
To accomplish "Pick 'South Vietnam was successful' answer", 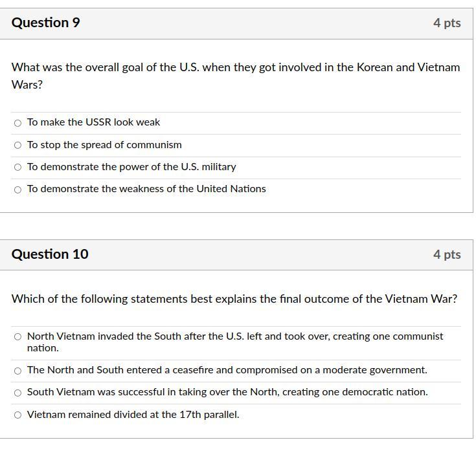I will click(x=17, y=393).
